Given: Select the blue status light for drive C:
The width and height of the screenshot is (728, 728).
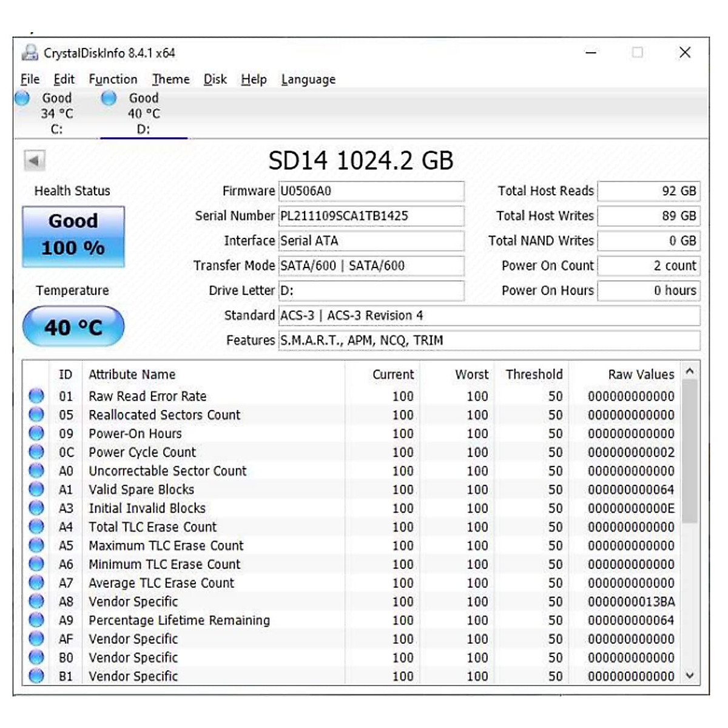Looking at the screenshot, I should point(22,97).
